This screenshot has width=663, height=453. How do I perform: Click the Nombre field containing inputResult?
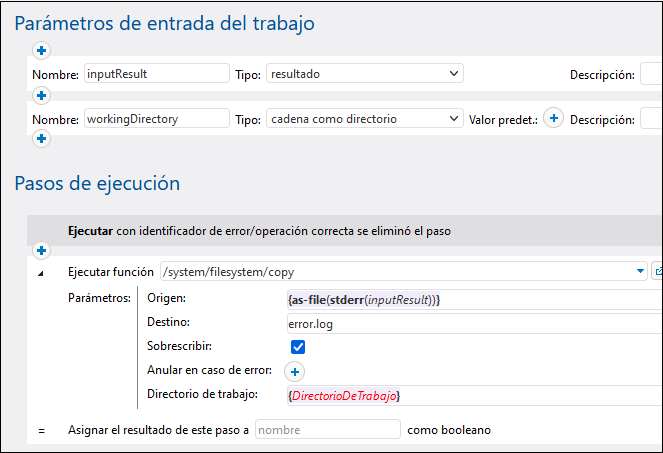coord(157,74)
